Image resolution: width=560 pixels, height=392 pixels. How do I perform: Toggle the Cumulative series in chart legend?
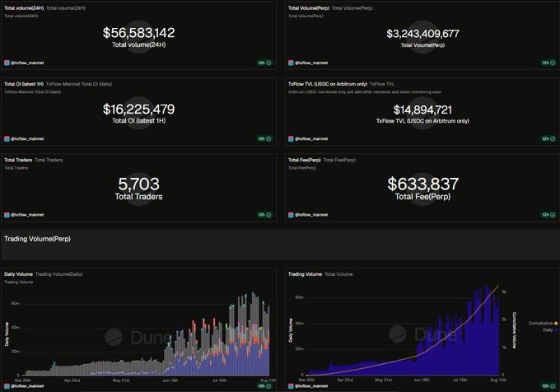(x=543, y=323)
